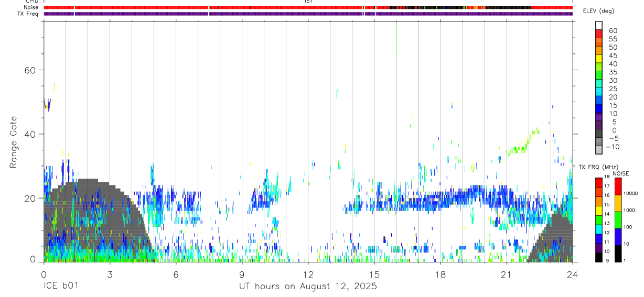Click the Range Gate tick label '60'
Viewport: 644px width, 297px height.
[31, 70]
